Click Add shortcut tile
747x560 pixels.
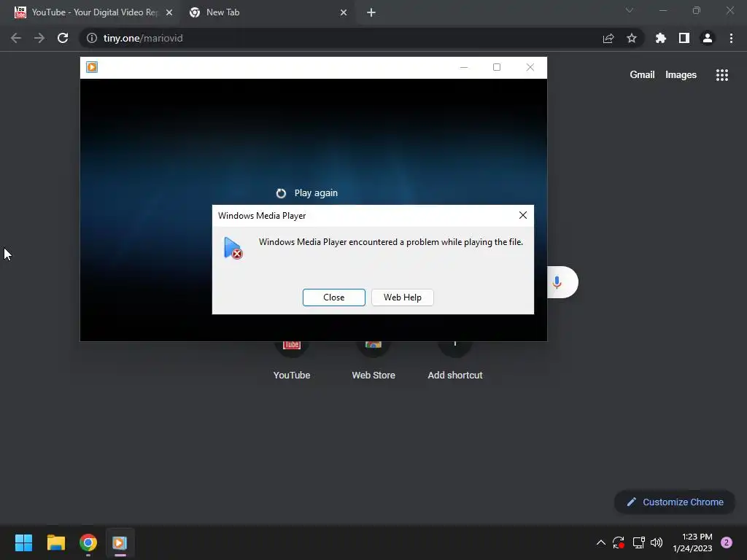pyautogui.click(x=455, y=360)
